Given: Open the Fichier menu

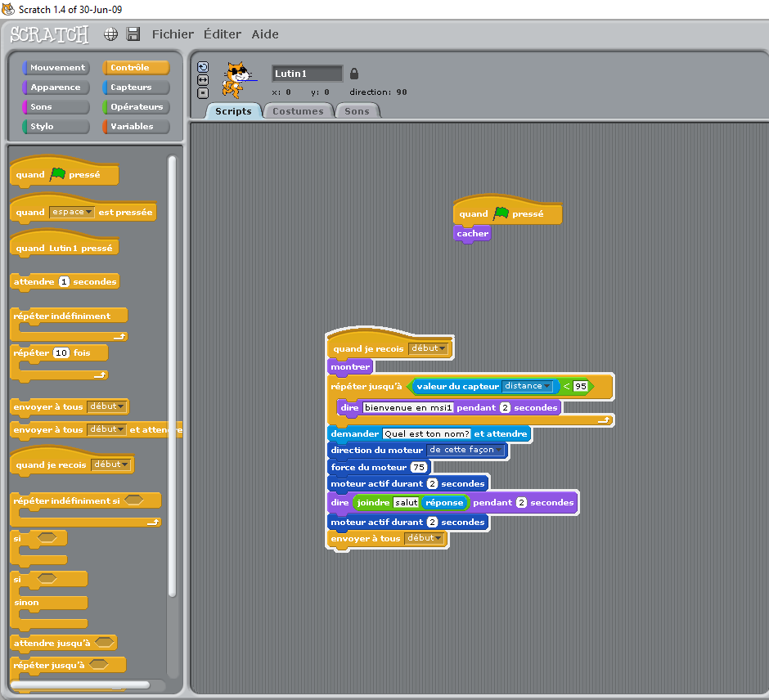Looking at the screenshot, I should pyautogui.click(x=173, y=34).
